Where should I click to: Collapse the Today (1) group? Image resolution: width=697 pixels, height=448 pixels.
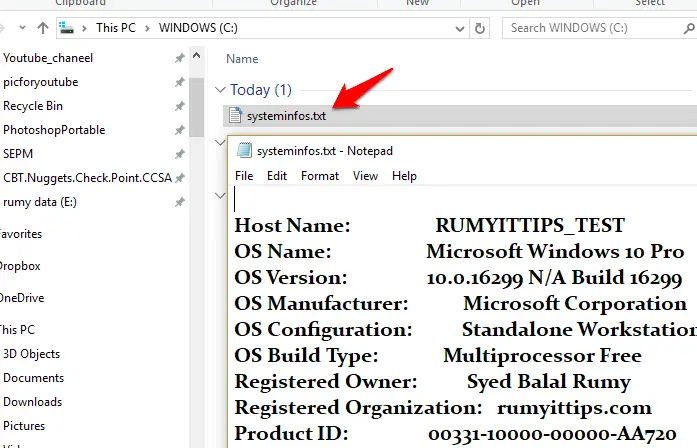tap(220, 90)
